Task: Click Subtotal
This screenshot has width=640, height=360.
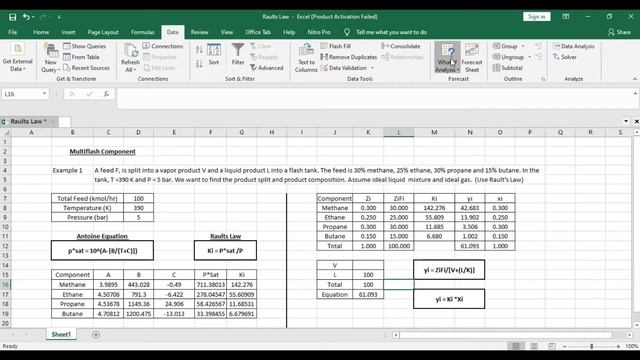Action: (x=508, y=68)
